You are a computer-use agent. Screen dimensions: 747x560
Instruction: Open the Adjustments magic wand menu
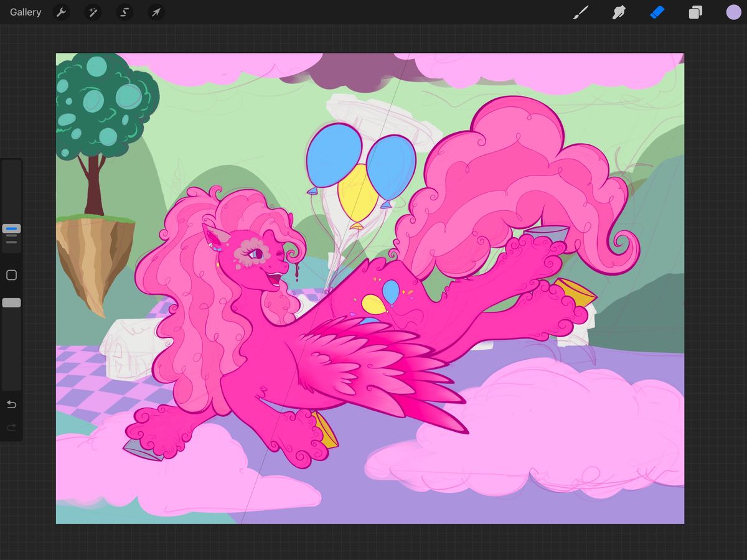[x=93, y=12]
